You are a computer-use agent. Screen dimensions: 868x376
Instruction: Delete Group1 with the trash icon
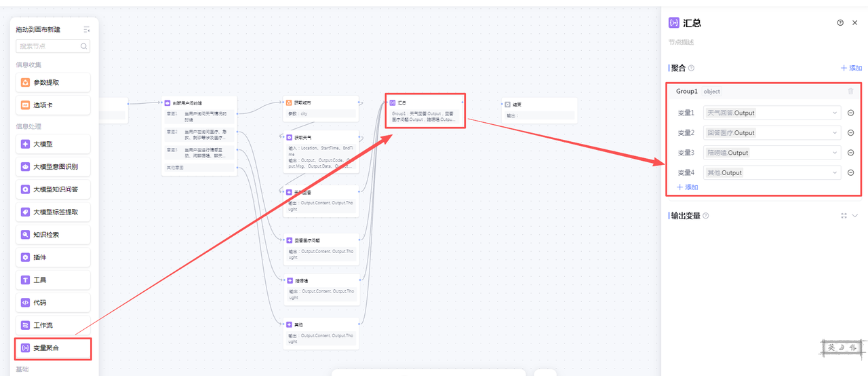(850, 92)
